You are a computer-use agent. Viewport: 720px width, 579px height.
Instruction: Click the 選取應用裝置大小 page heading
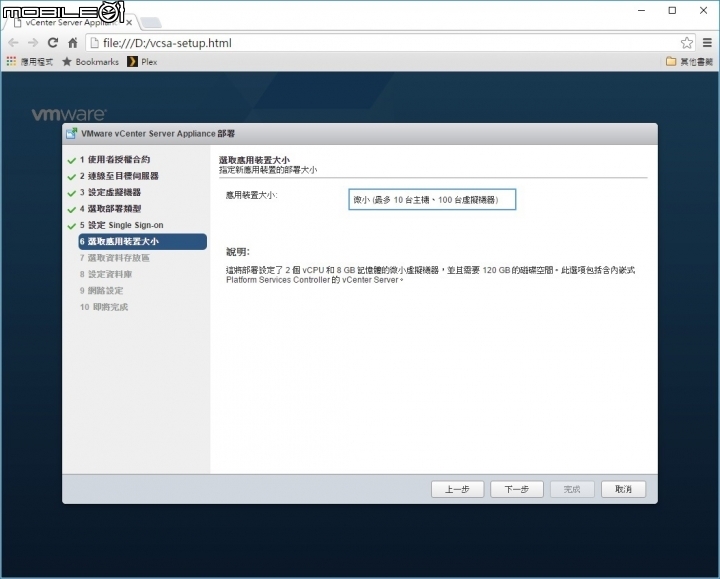(x=254, y=160)
